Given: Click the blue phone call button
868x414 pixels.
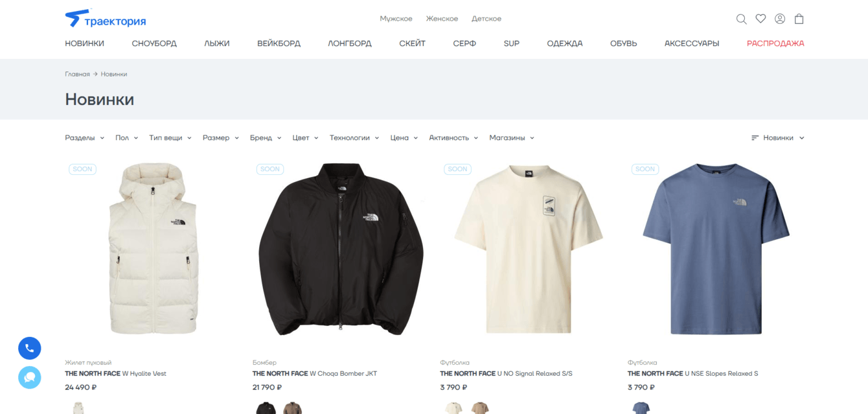Looking at the screenshot, I should pyautogui.click(x=30, y=349).
